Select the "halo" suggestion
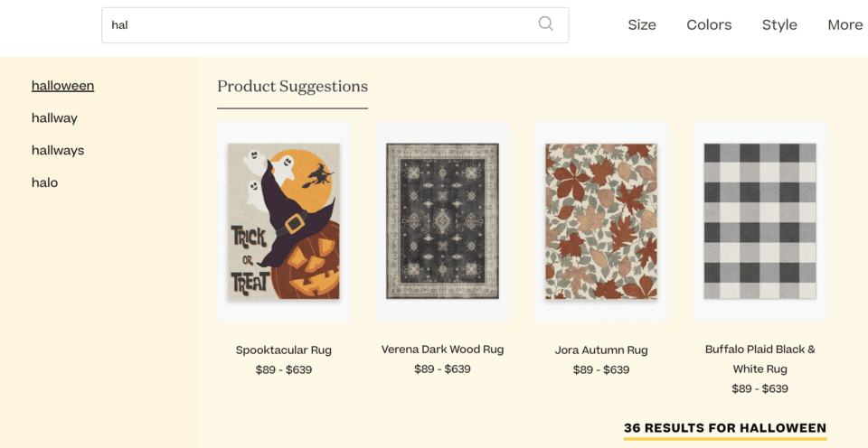The height and width of the screenshot is (448, 868). tap(44, 182)
